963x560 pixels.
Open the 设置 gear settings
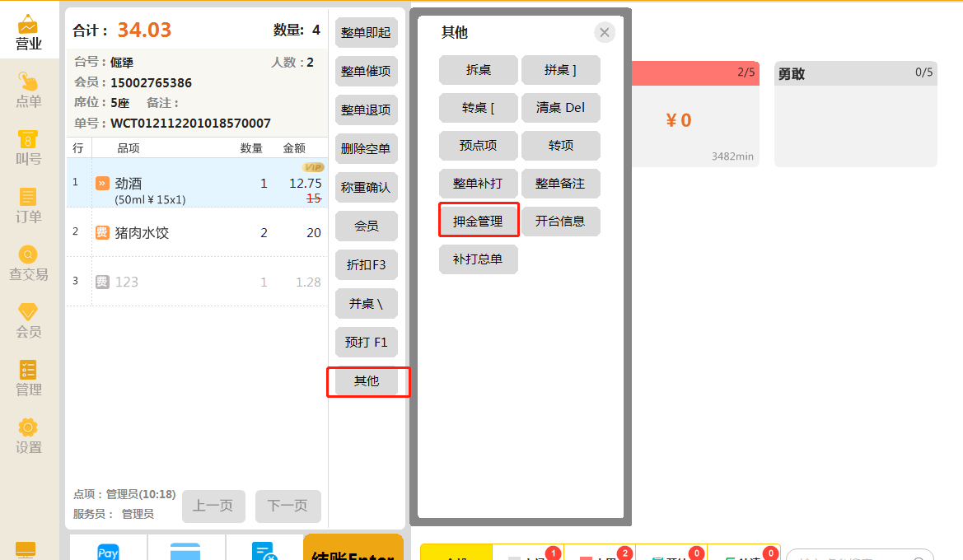pyautogui.click(x=29, y=436)
